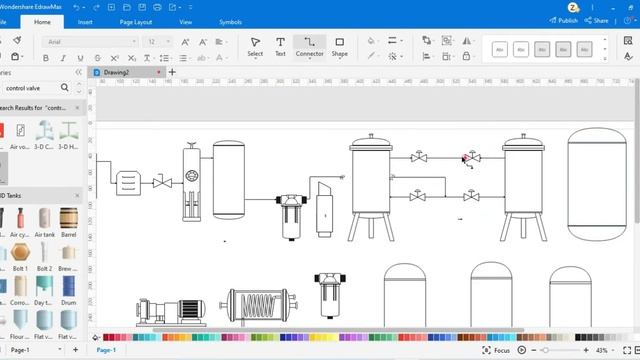Viewport: 640px width, 360px height.
Task: Click the Focus mode button
Action: (496, 350)
